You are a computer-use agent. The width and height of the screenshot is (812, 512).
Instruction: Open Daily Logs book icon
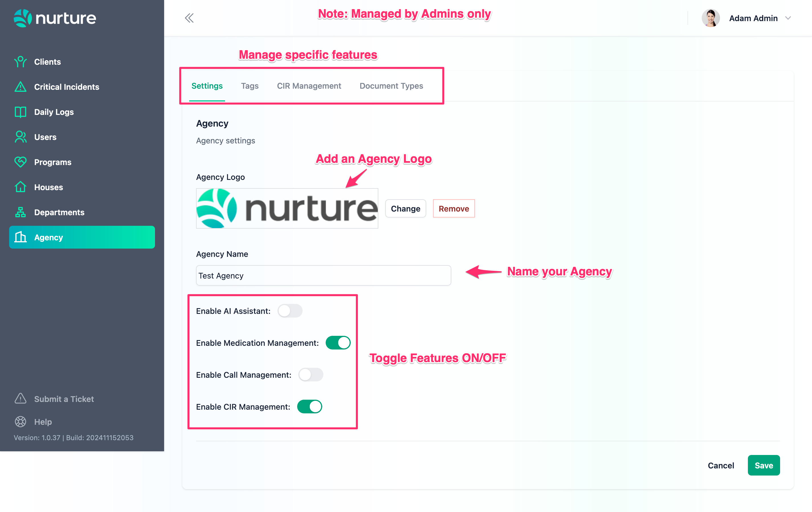(20, 112)
